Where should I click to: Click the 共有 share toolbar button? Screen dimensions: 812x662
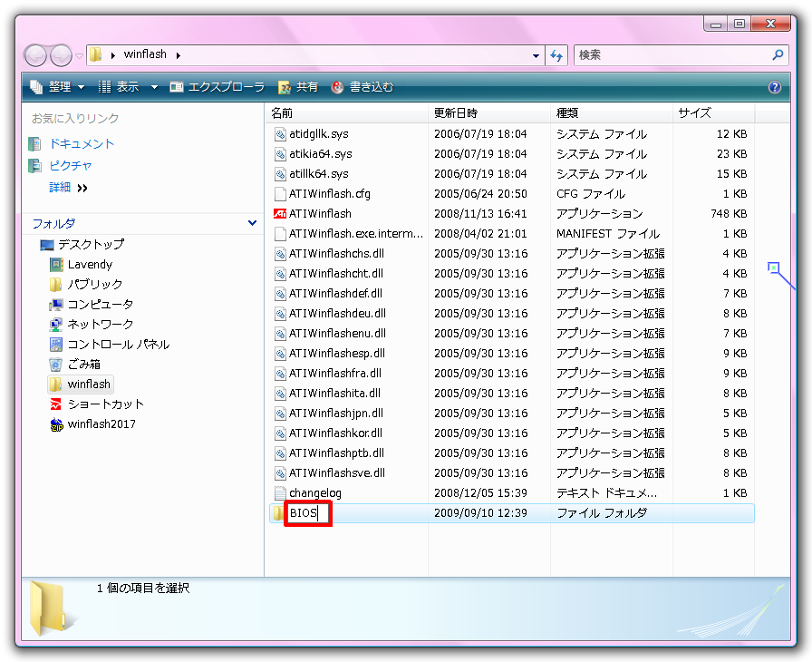point(298,87)
